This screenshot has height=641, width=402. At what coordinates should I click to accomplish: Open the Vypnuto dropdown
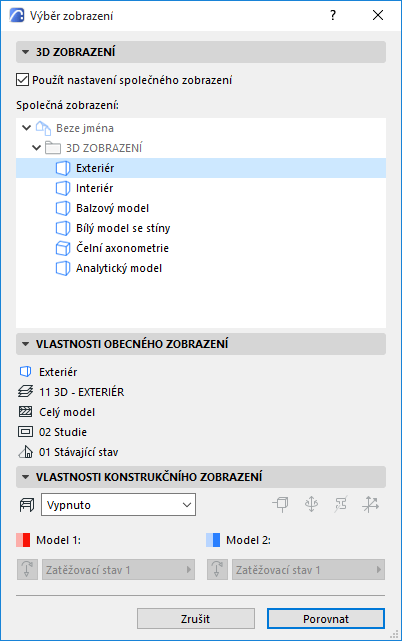(x=119, y=504)
